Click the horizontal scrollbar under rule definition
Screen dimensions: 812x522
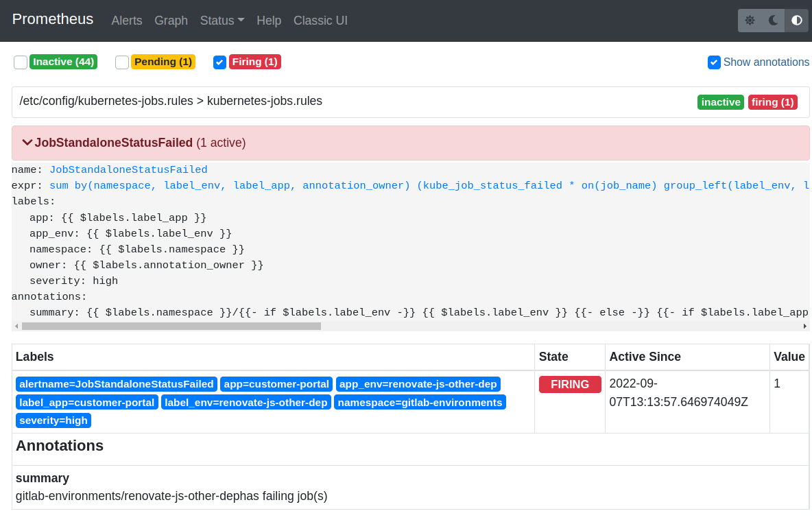(x=171, y=327)
